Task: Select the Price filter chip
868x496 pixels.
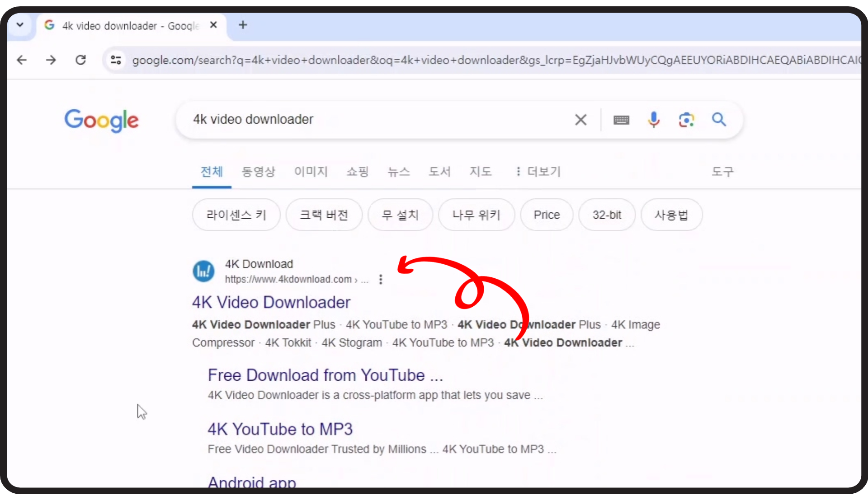Action: pyautogui.click(x=547, y=215)
